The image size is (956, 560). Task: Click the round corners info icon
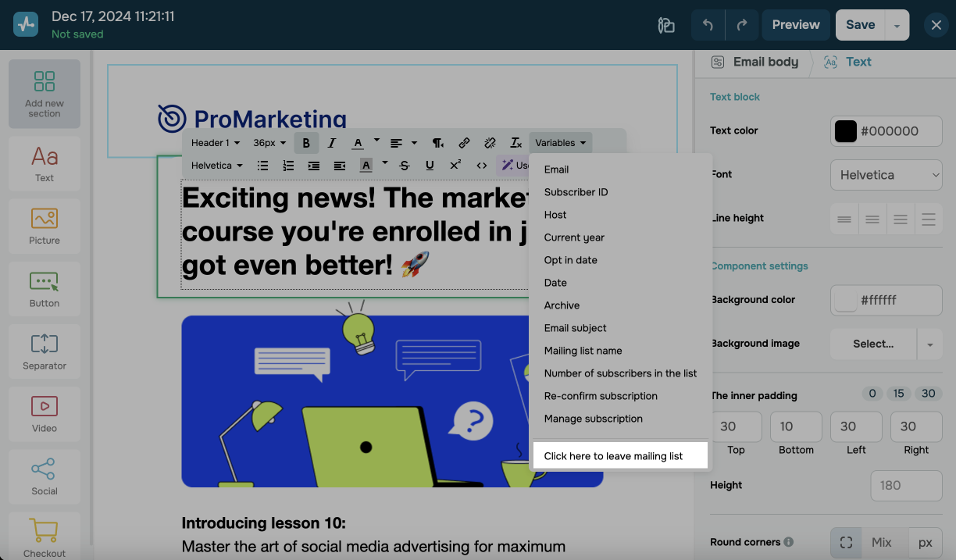(789, 542)
